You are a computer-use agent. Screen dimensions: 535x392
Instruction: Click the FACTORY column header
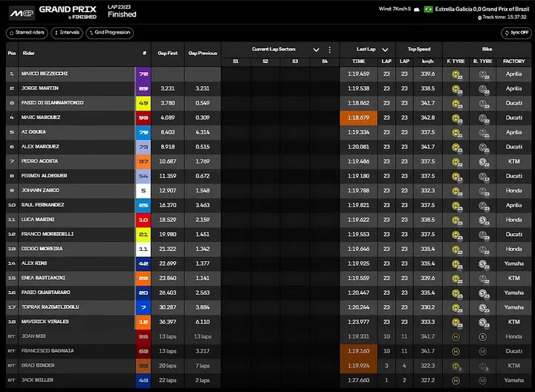click(514, 62)
